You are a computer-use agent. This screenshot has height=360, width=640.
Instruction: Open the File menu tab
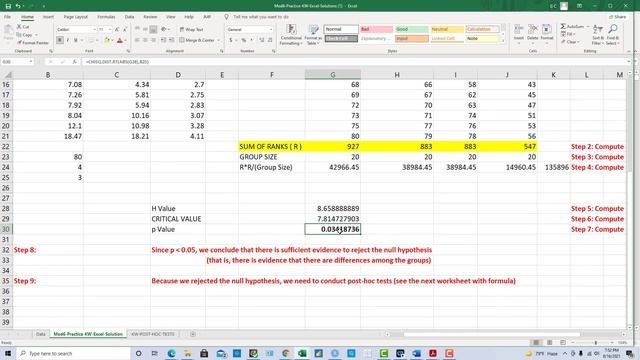7,17
